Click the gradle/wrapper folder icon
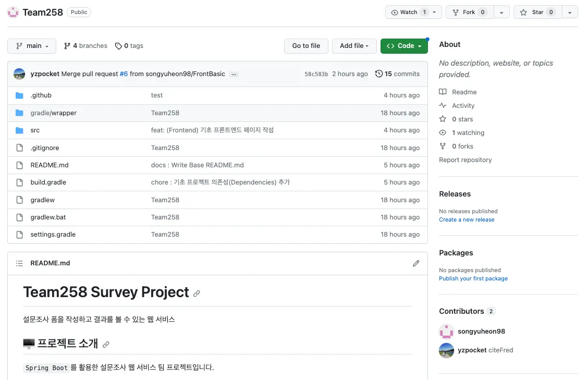 click(x=19, y=113)
